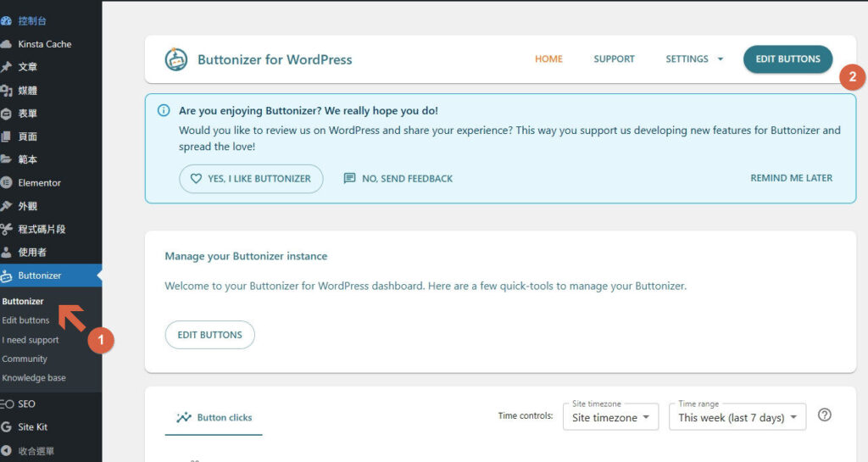Click the Elementor sidebar icon
The image size is (868, 462).
[7, 182]
